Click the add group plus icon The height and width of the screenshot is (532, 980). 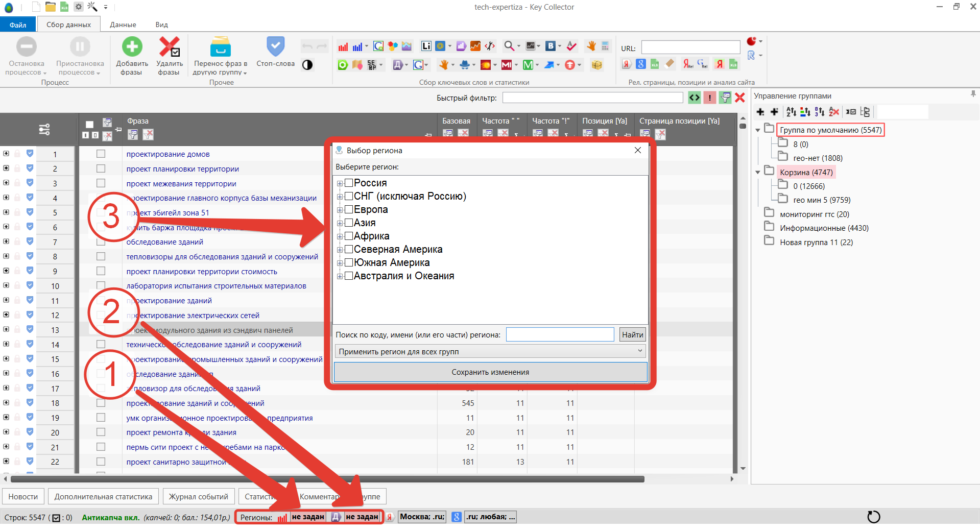tap(760, 112)
